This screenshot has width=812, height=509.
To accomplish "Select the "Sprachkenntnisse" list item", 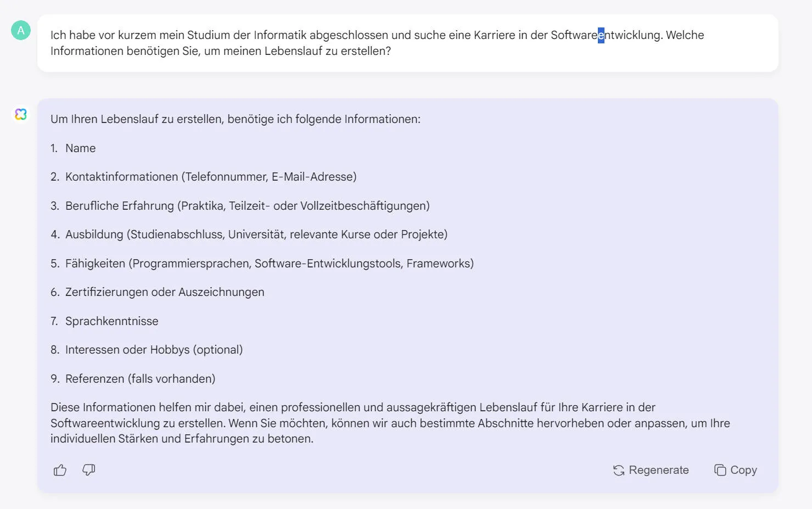I will (111, 321).
